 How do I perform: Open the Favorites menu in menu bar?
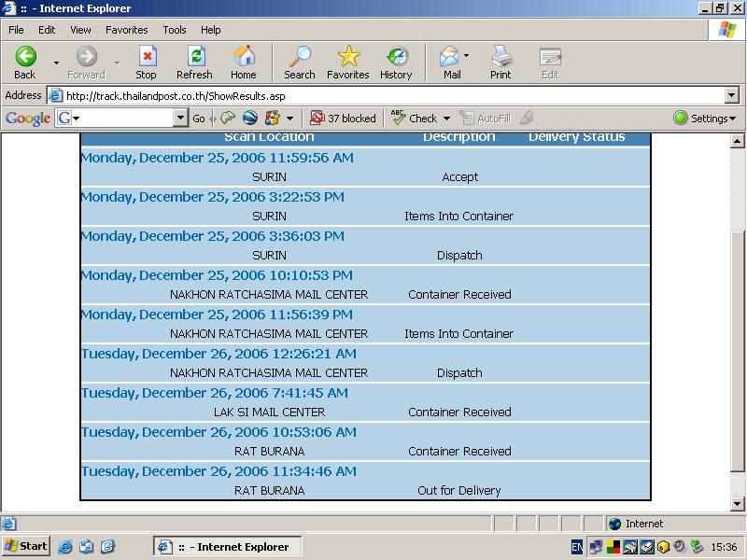tap(126, 30)
